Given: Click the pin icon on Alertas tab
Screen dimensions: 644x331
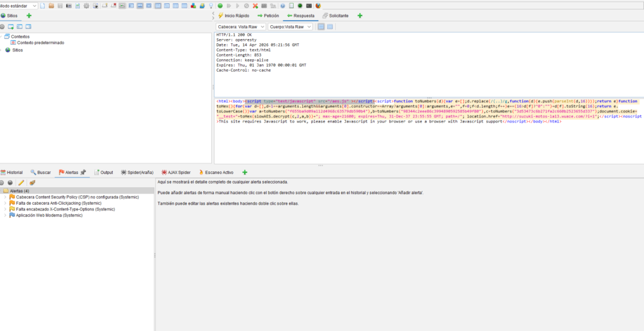Looking at the screenshot, I should pyautogui.click(x=83, y=172).
